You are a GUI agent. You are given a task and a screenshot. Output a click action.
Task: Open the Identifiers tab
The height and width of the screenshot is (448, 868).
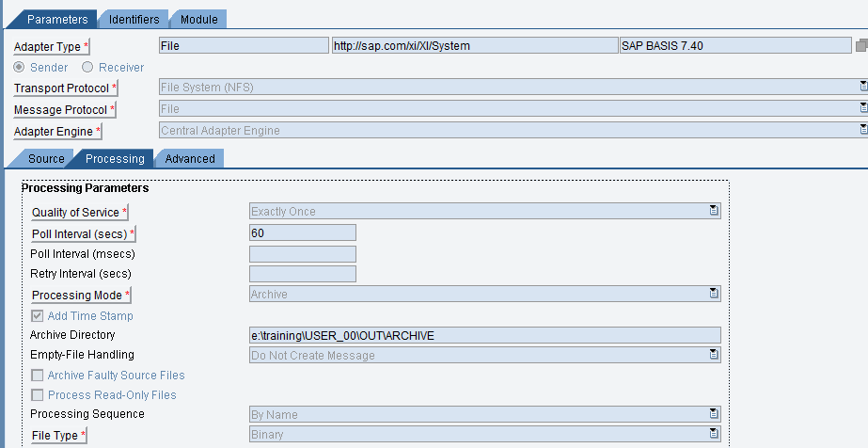click(134, 20)
